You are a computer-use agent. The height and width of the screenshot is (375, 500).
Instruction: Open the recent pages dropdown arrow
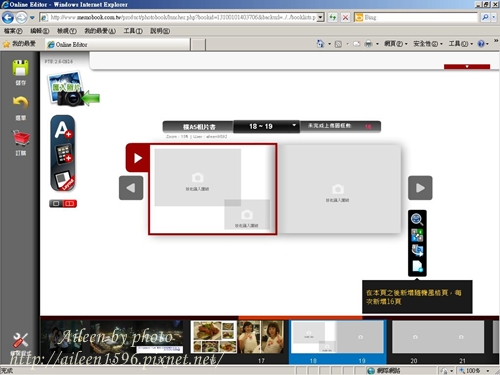click(x=32, y=17)
